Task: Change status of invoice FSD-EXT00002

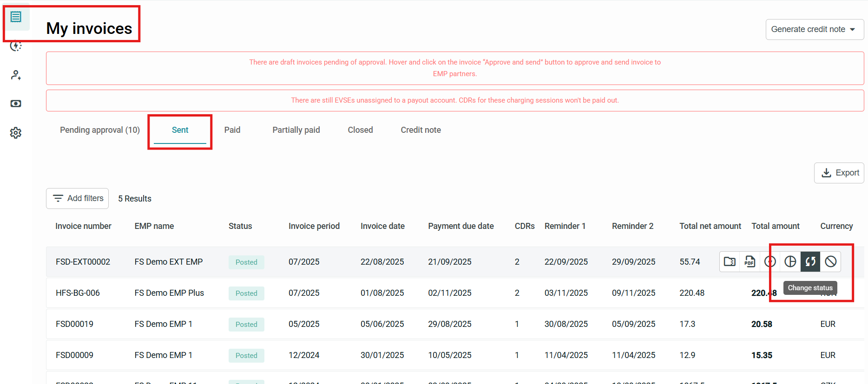Action: [x=810, y=261]
